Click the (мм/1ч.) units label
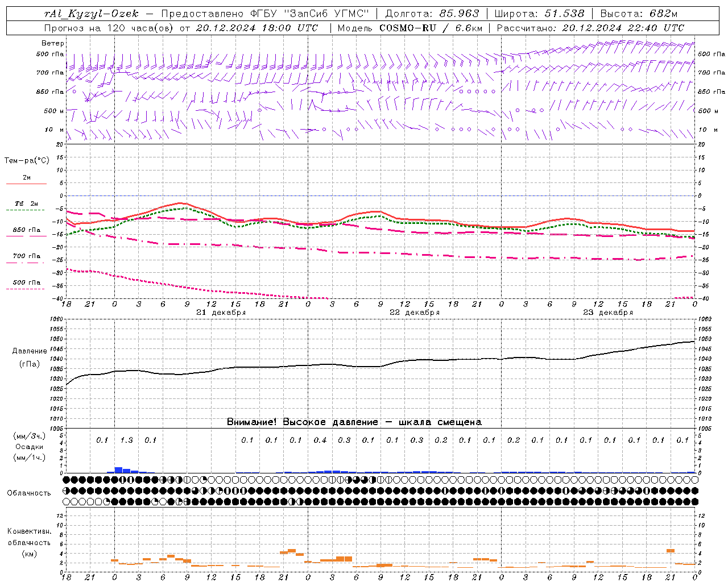This screenshot has height=582, width=728. 29,458
